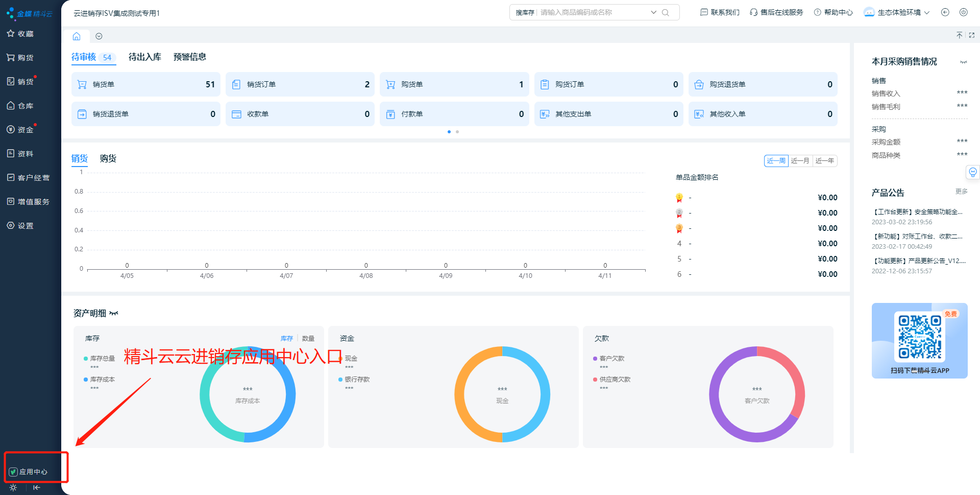980x495 pixels.
Task: Open the 【新功能】对账工作台 announcement
Action: point(918,237)
